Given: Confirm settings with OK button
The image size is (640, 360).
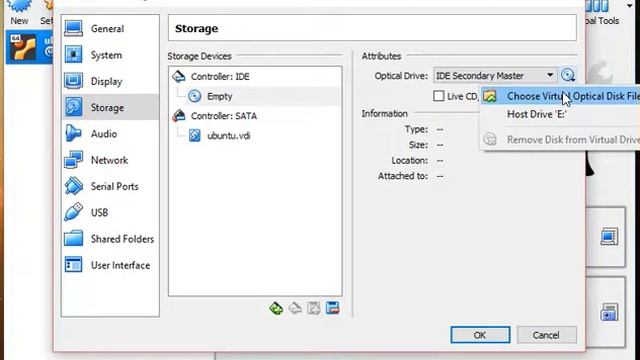Looking at the screenshot, I should [480, 335].
